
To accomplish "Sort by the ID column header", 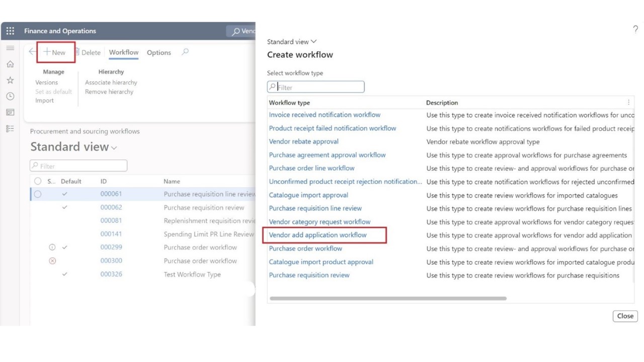I will coord(104,182).
